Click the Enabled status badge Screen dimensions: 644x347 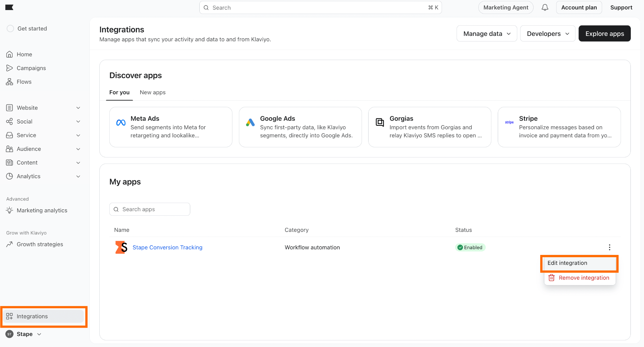470,247
